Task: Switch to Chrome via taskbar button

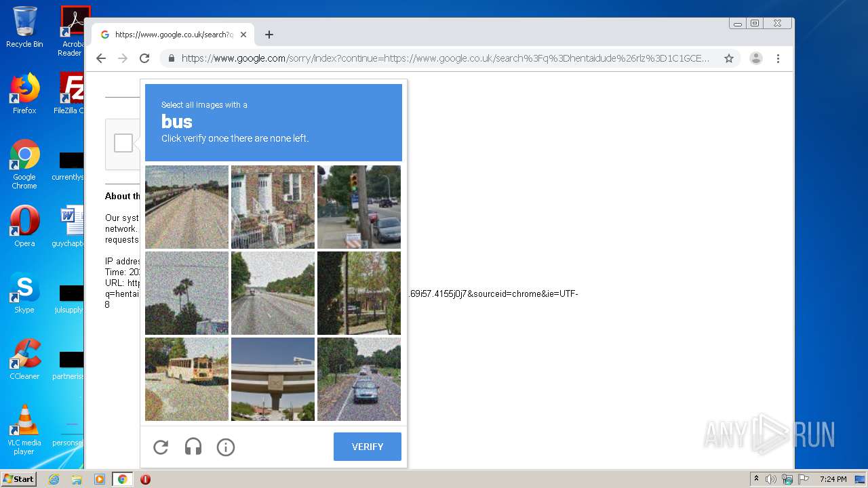Action: (123, 479)
